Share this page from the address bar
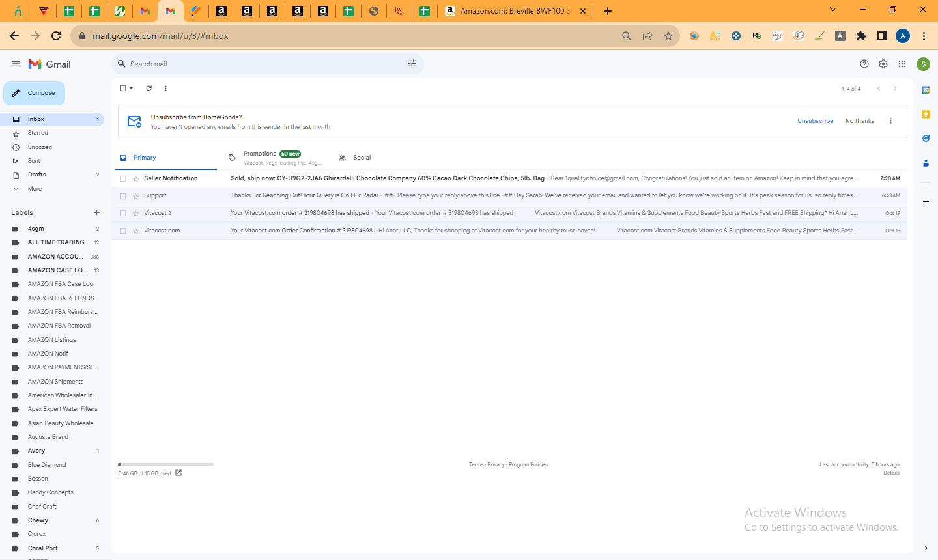The height and width of the screenshot is (560, 938). click(647, 36)
